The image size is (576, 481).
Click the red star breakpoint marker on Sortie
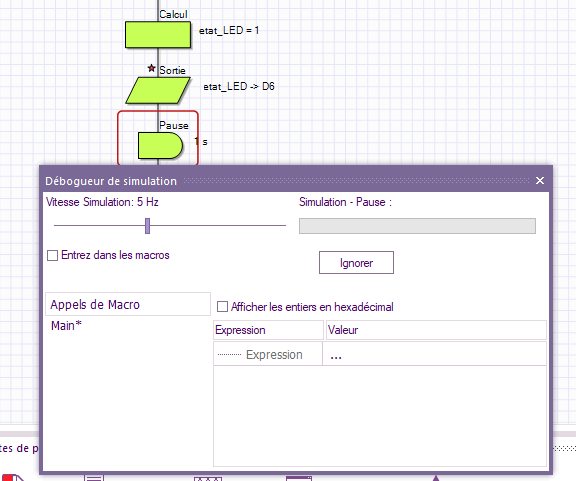tap(151, 68)
